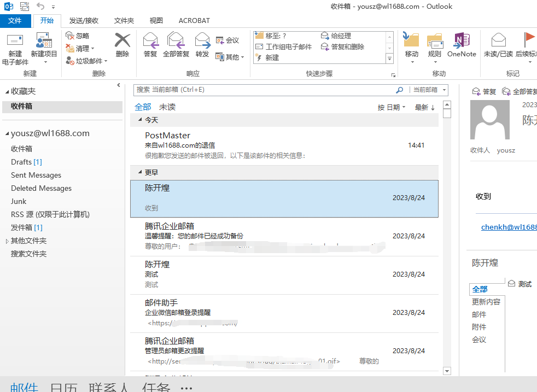Open the Junk folder
The height and width of the screenshot is (392, 537).
pyautogui.click(x=19, y=201)
